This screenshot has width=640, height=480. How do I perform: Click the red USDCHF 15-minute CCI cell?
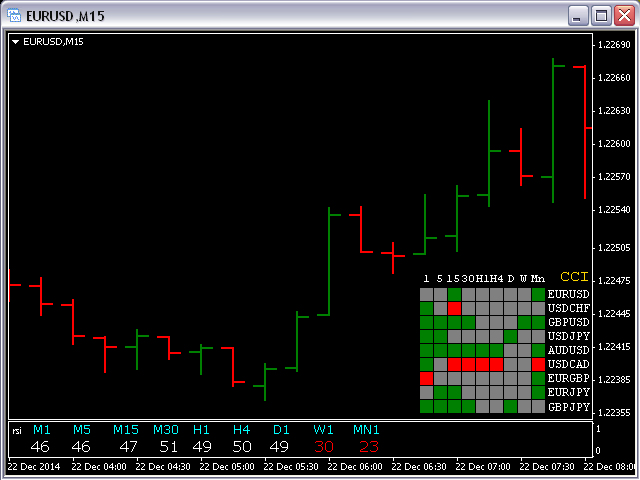coord(454,308)
